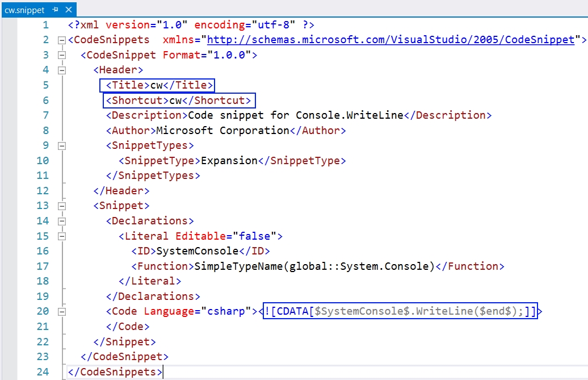
Task: Collapse the Declarations section
Action: tap(61, 220)
